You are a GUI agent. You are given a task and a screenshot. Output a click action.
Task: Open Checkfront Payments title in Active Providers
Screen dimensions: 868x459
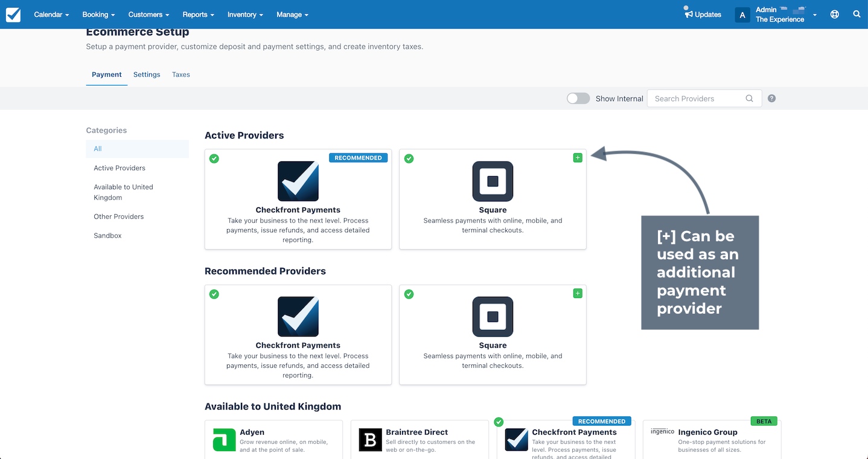click(x=298, y=210)
